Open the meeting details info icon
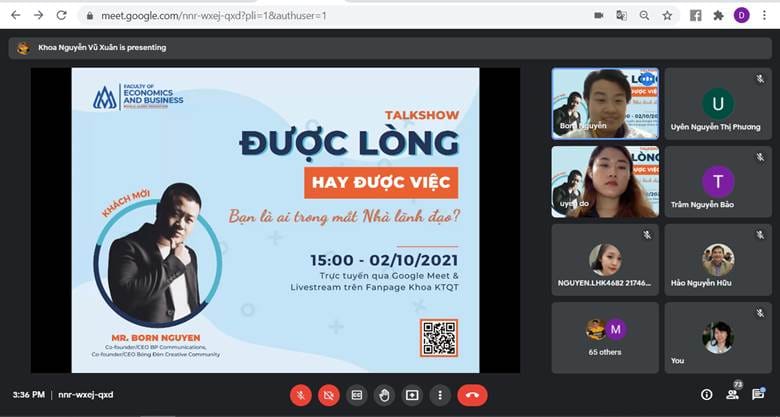This screenshot has height=417, width=780. tap(707, 395)
